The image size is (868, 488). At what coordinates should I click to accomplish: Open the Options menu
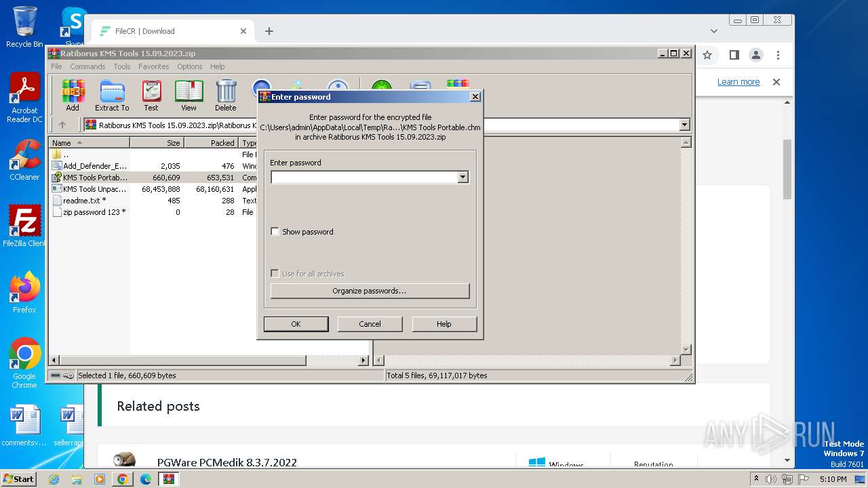(190, 66)
